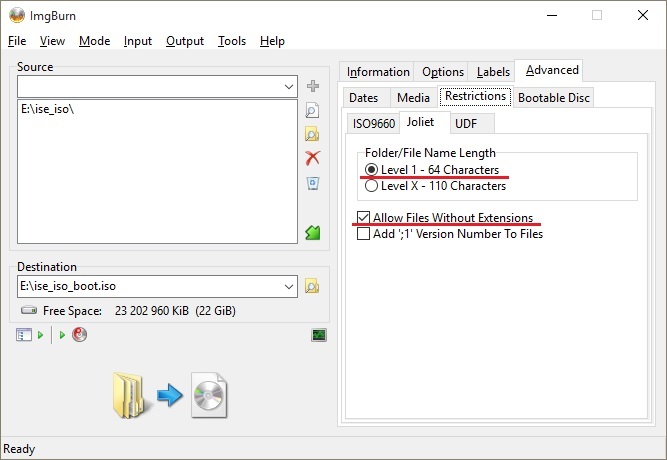This screenshot has height=460, width=667.
Task: Select Level 1 - 64 Characters option
Action: pyautogui.click(x=432, y=170)
